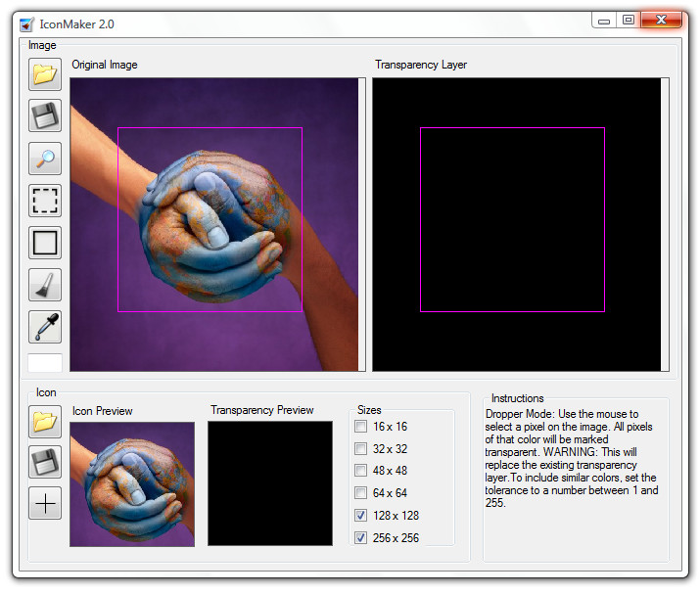
Task: Open an icon file in Icon panel
Action: pos(45,422)
